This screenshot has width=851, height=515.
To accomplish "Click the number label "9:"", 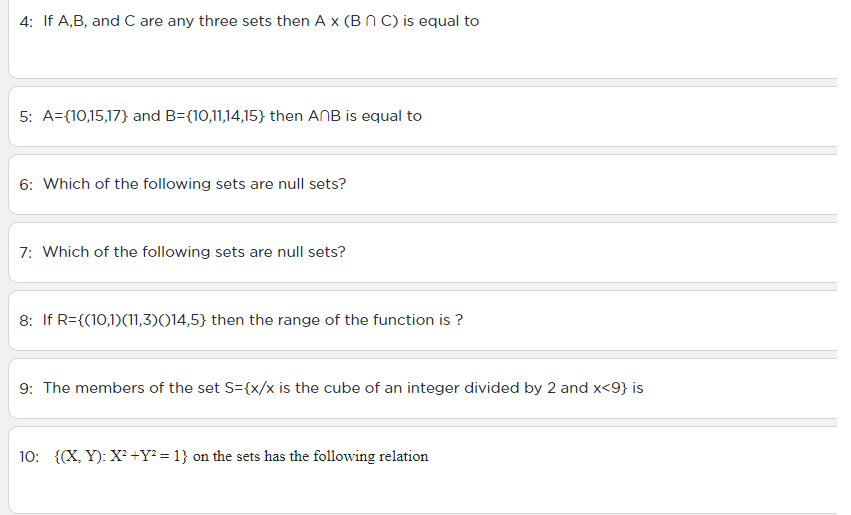I will tap(26, 389).
